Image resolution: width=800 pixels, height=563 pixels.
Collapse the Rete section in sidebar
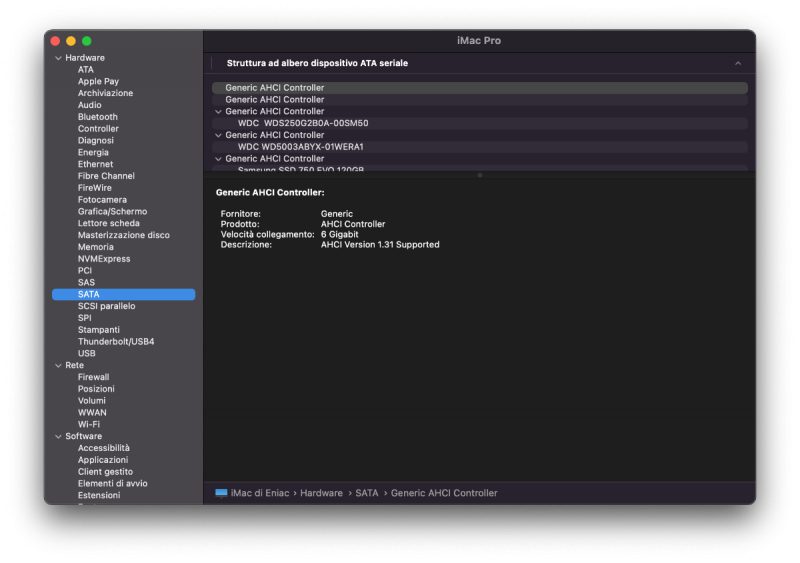58,366
